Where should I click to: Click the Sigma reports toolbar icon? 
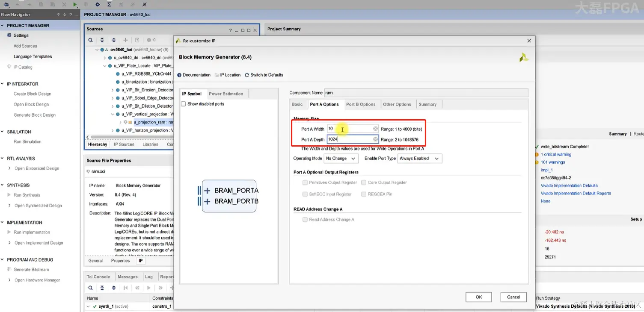[x=109, y=4]
